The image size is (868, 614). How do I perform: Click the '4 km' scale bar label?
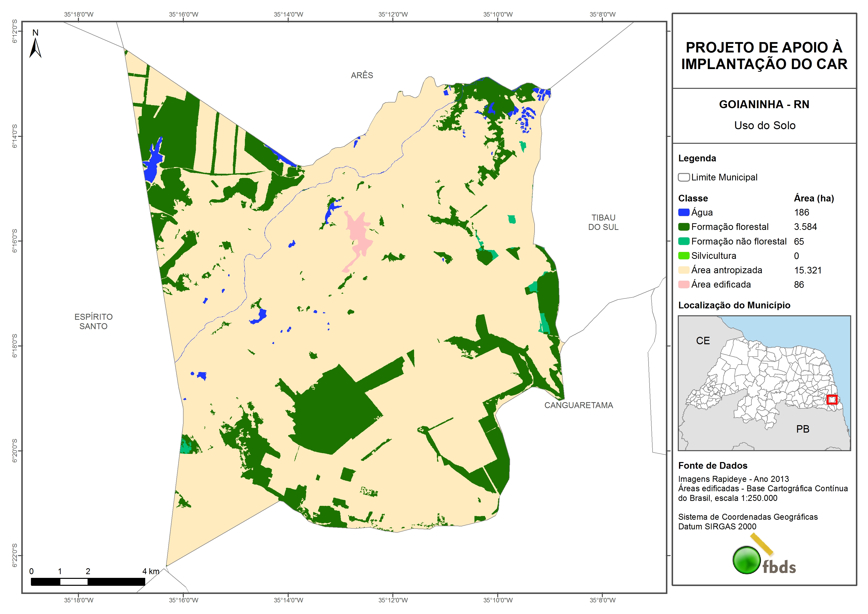coord(151,571)
